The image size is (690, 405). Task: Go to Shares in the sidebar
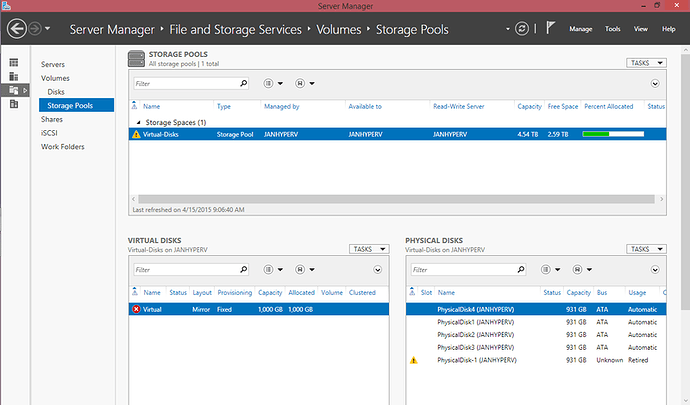coord(52,119)
